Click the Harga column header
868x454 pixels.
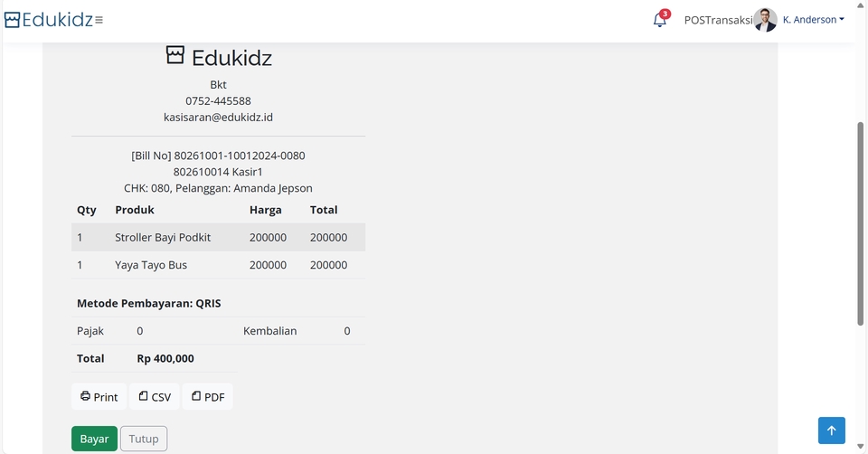click(x=266, y=210)
